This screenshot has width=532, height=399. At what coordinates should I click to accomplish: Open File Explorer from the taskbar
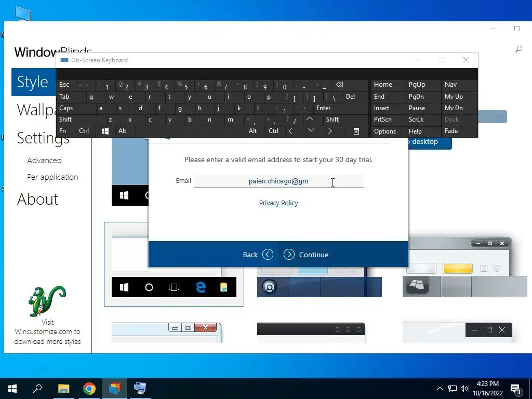[63, 389]
